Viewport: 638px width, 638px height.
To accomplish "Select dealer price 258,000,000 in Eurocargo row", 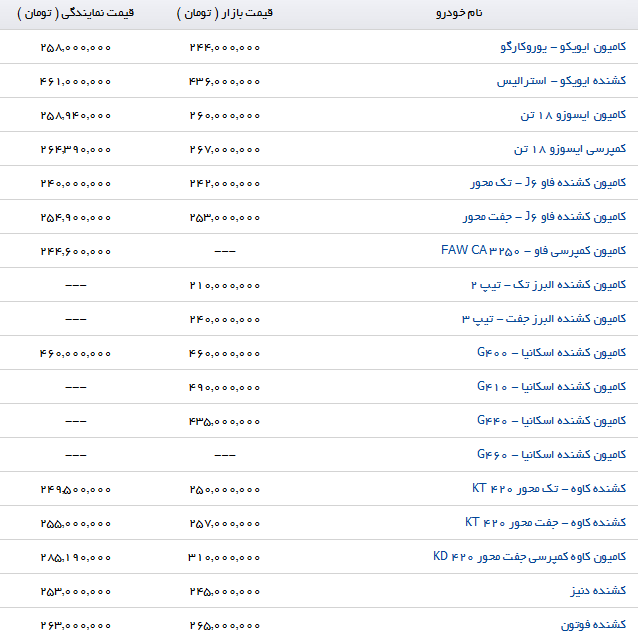I will (x=76, y=48).
